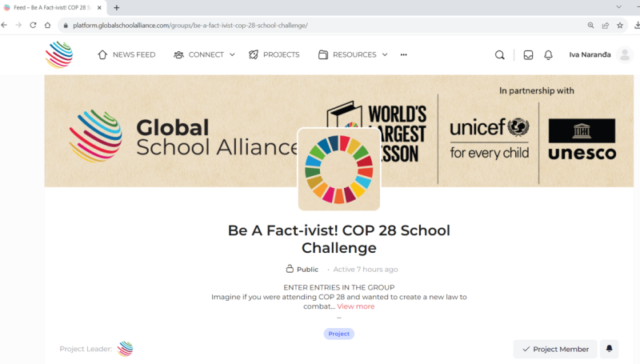Toggle group notifications bell button

[609, 349]
